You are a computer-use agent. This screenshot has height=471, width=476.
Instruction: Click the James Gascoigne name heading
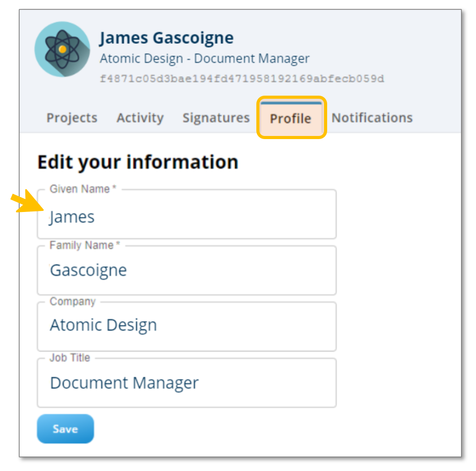pos(166,38)
